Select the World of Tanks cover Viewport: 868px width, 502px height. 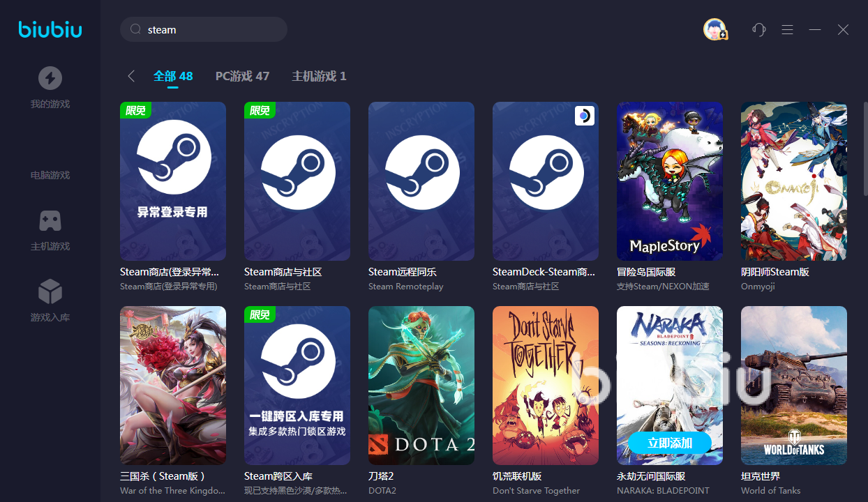coord(793,385)
